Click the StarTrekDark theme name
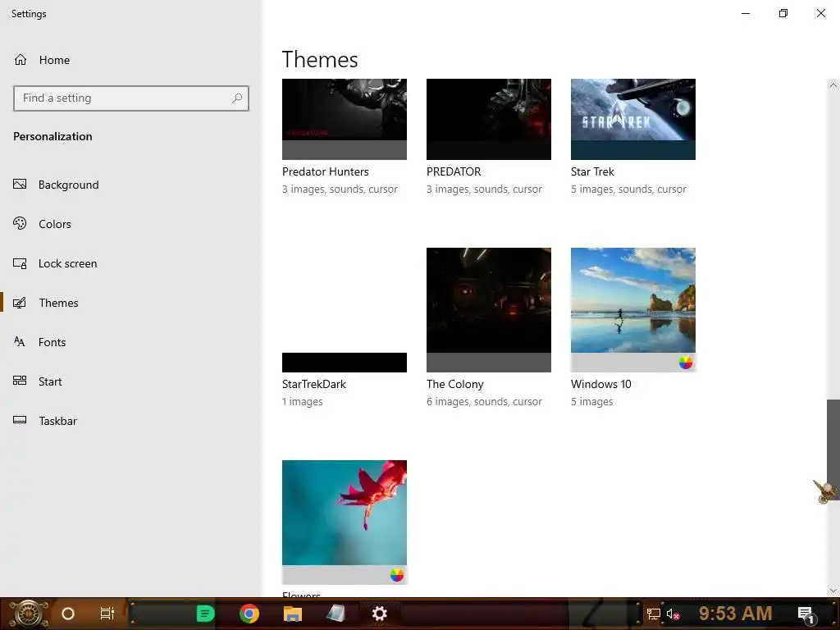This screenshot has width=840, height=630. [x=314, y=384]
